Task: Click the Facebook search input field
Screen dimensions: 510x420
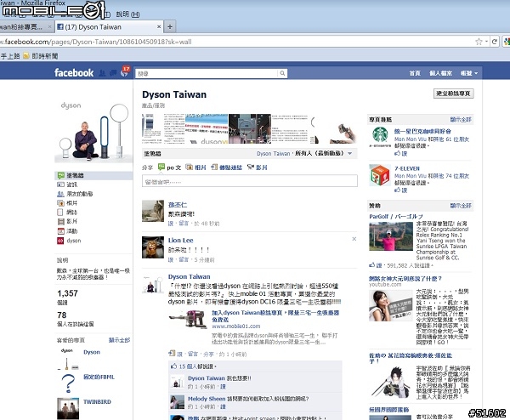Action: 207,73
